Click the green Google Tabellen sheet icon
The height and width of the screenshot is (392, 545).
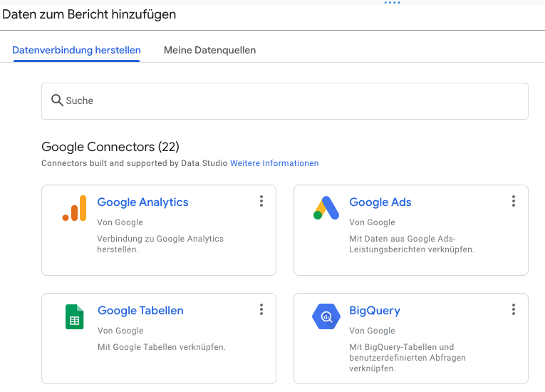coord(74,316)
